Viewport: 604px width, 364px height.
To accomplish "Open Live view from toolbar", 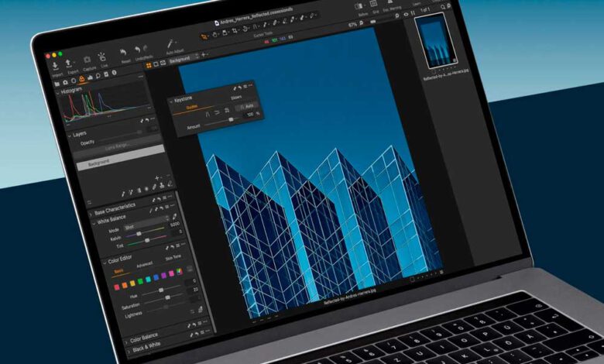I will (x=101, y=57).
